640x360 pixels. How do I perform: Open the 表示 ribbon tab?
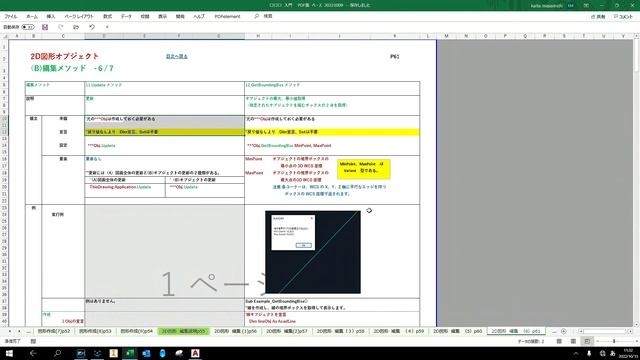point(162,16)
